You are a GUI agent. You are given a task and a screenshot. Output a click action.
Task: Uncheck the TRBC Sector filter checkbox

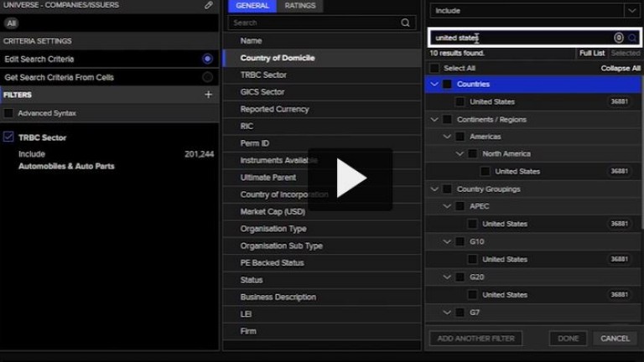(8, 137)
